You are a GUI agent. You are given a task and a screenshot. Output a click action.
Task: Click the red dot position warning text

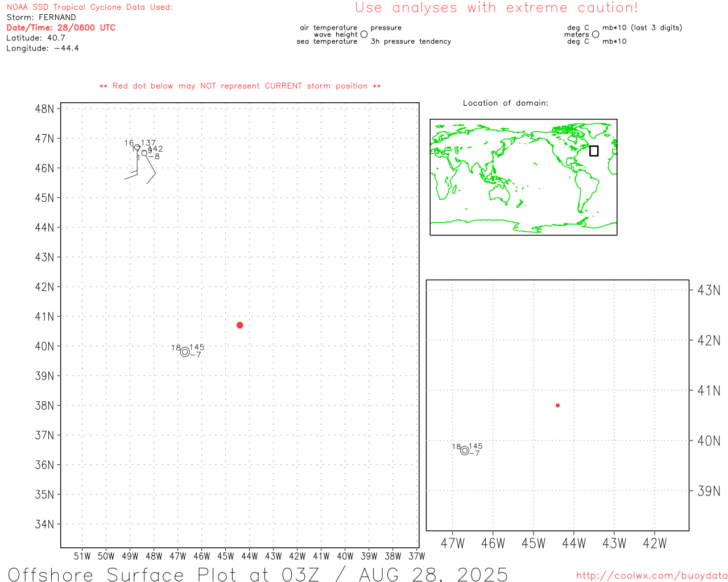pyautogui.click(x=240, y=86)
